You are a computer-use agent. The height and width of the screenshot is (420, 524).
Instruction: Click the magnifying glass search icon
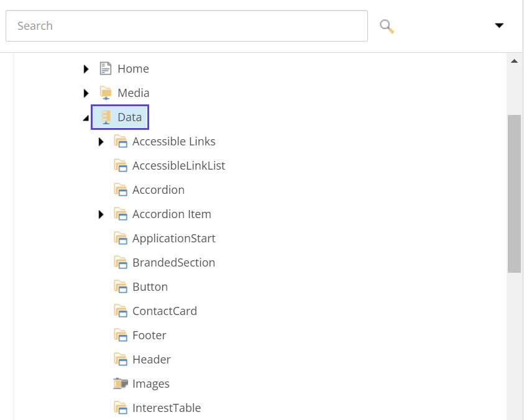(387, 26)
